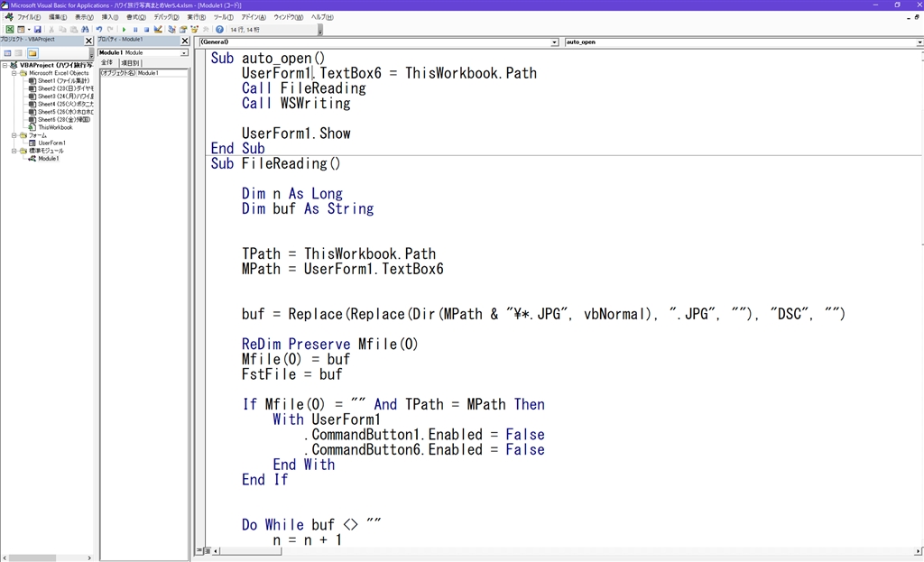Select Sheet4 (25(火)…) in project tree

tap(60, 105)
